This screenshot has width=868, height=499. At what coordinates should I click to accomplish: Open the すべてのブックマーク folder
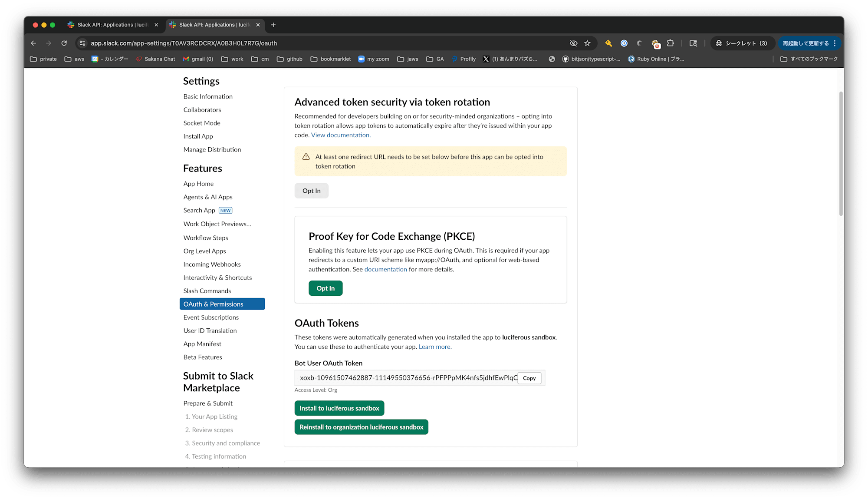click(809, 59)
